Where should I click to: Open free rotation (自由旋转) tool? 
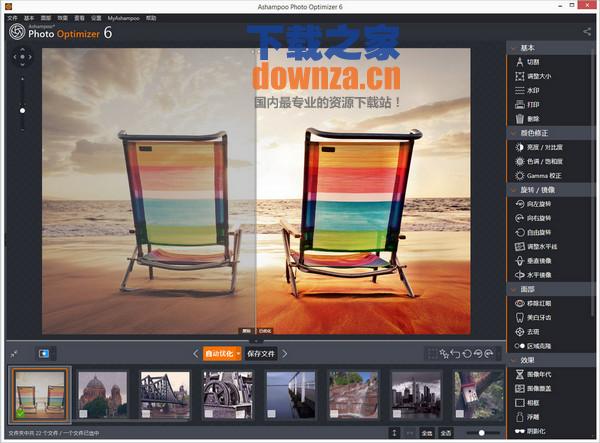(533, 232)
